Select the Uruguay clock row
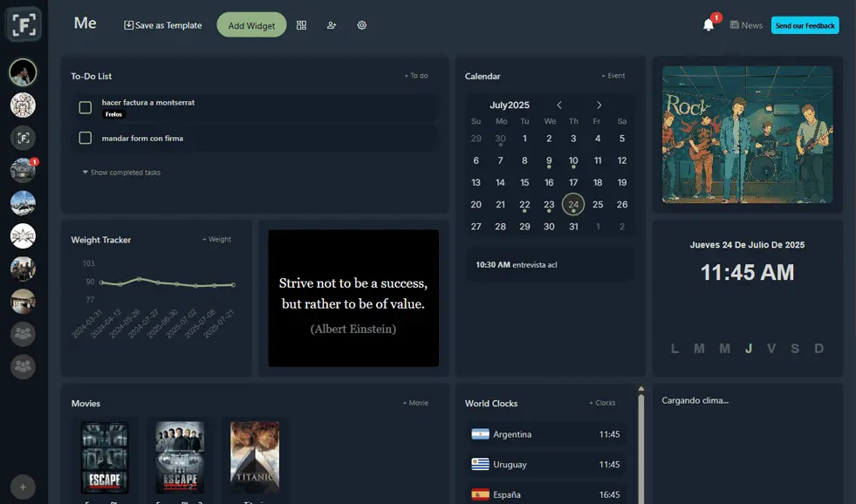This screenshot has height=504, width=856. [546, 464]
